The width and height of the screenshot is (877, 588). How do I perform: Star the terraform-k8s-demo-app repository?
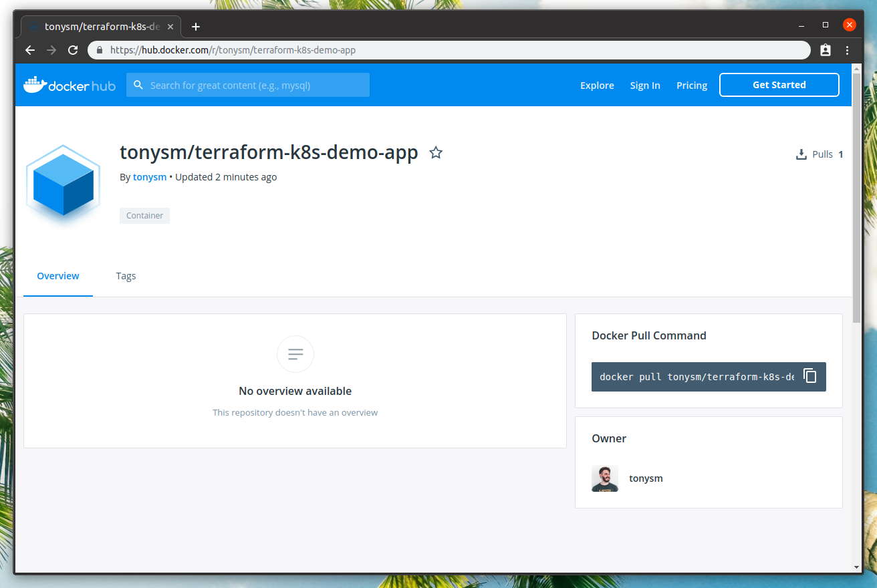click(x=436, y=153)
